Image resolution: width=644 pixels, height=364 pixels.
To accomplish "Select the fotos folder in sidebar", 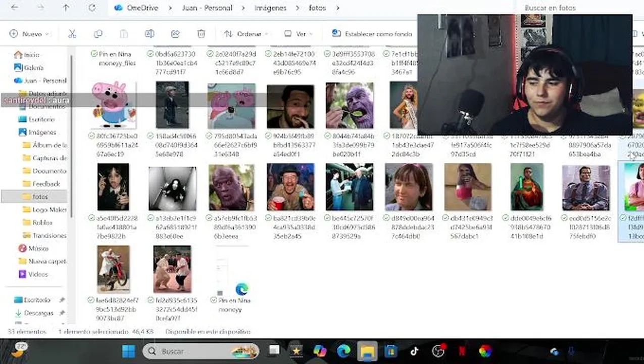I will [40, 197].
